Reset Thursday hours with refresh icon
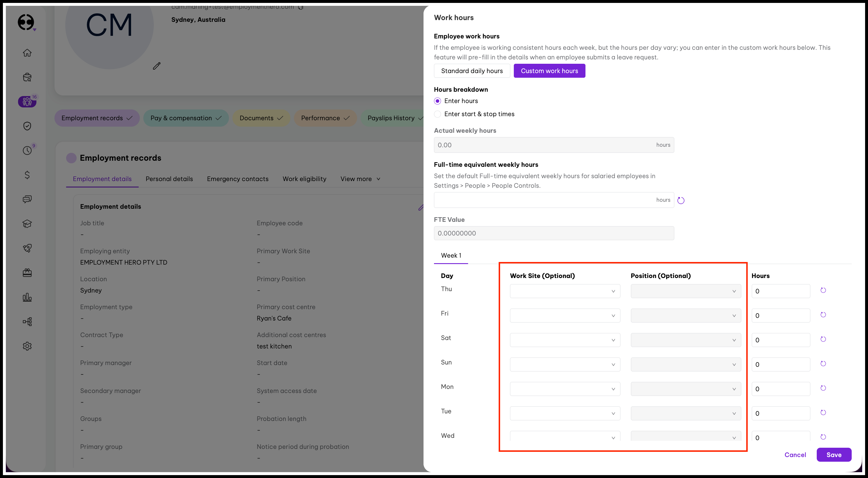Viewport: 868px width, 478px height. (823, 290)
